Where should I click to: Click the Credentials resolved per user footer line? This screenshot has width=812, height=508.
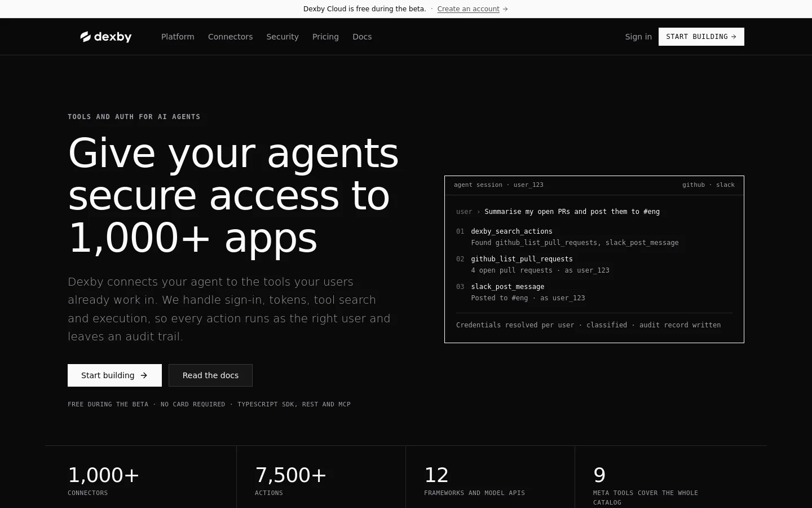(x=588, y=325)
